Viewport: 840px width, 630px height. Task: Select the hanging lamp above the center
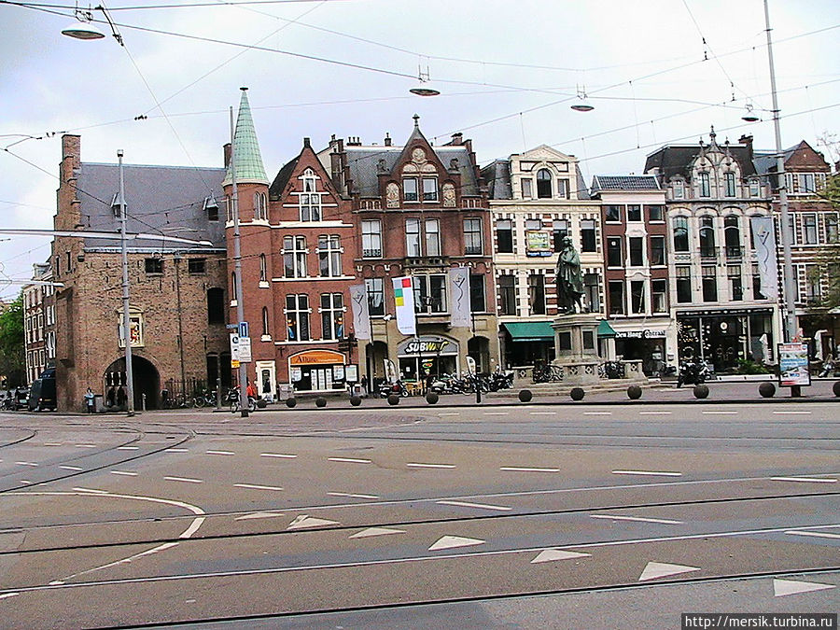pos(425,91)
